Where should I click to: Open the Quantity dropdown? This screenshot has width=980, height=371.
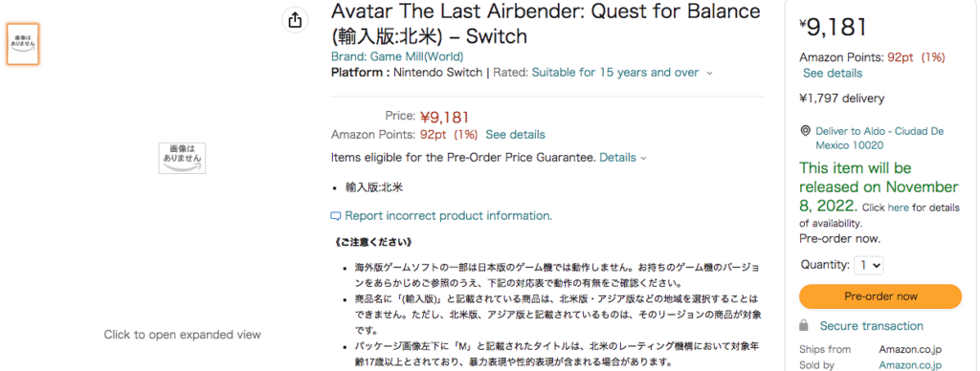click(x=869, y=266)
